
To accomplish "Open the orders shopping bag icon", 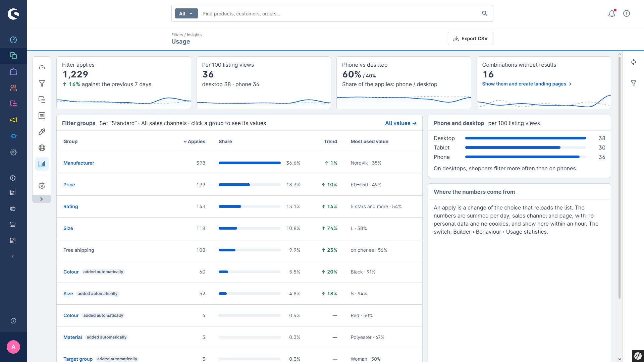I will (x=13, y=72).
